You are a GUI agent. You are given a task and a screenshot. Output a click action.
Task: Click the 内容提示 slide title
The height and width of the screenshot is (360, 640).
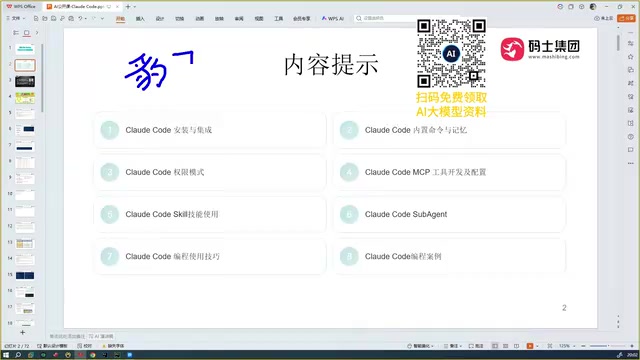(x=331, y=64)
